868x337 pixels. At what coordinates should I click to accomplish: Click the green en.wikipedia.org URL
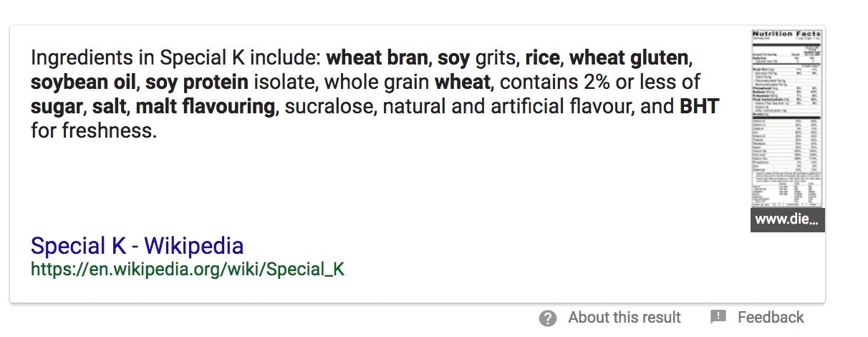(188, 270)
